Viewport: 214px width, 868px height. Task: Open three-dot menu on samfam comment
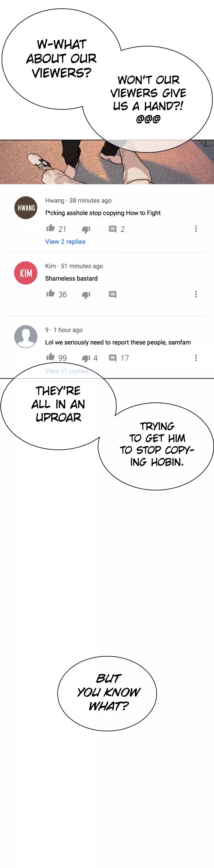[x=196, y=358]
